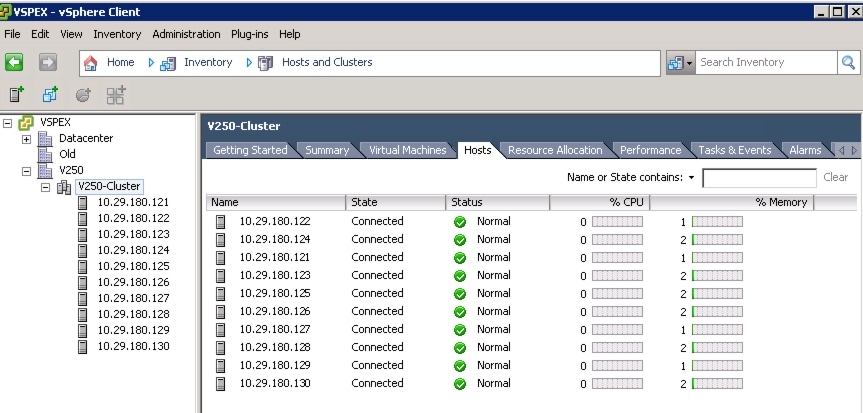Click the green back navigation arrow
Image resolution: width=863 pixels, height=413 pixels.
(15, 62)
